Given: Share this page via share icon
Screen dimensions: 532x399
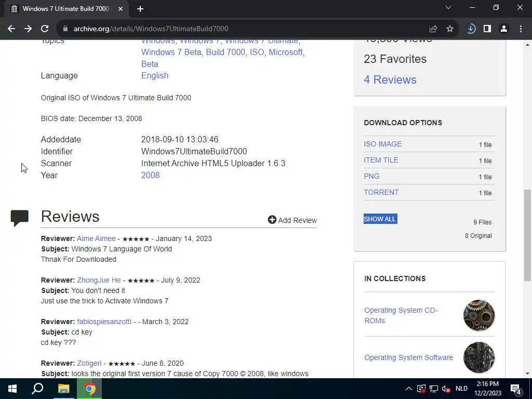Looking at the screenshot, I should click(x=433, y=29).
